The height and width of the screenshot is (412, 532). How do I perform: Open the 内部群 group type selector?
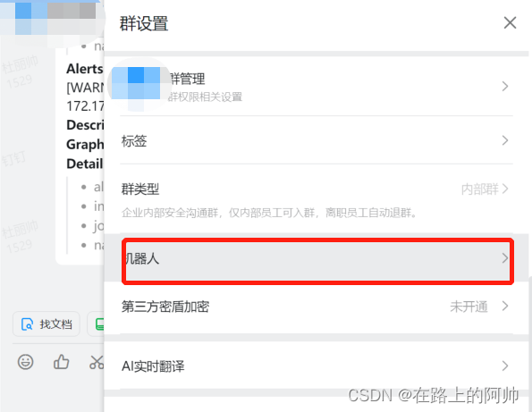coord(485,189)
